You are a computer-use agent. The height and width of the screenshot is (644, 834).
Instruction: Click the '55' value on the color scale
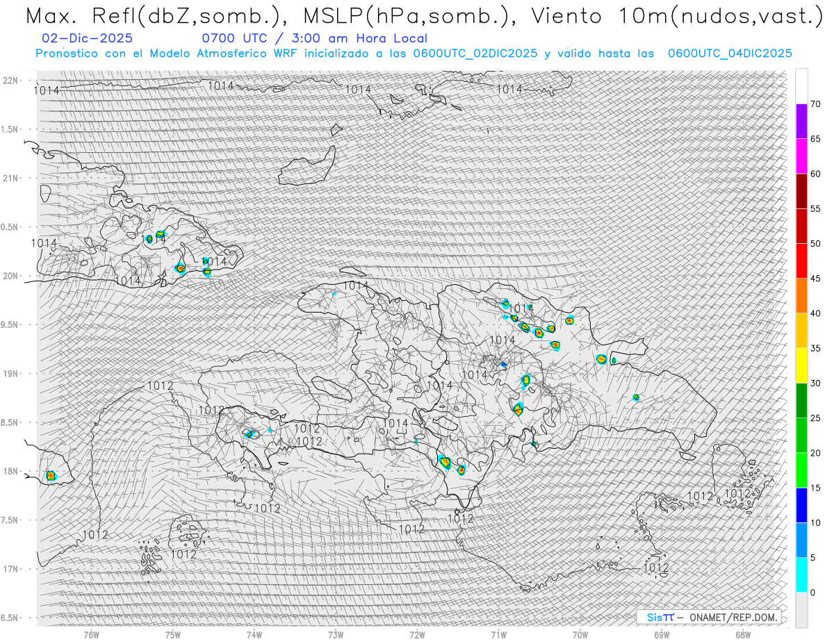coord(815,208)
